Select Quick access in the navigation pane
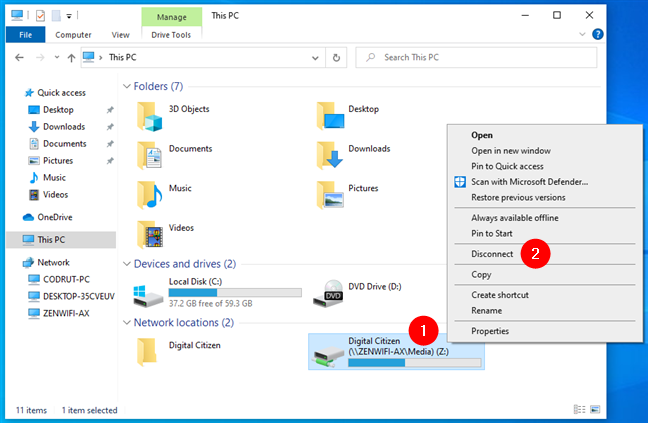The width and height of the screenshot is (648, 423). click(x=61, y=93)
